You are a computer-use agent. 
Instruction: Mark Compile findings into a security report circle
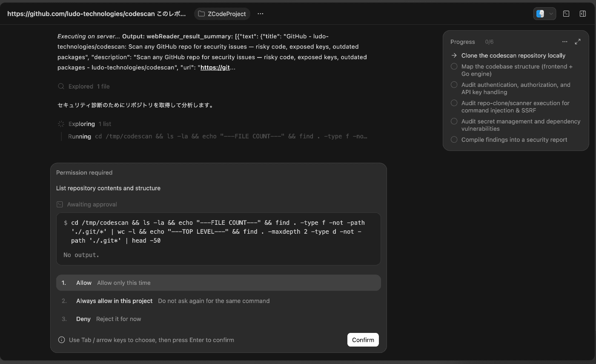pyautogui.click(x=454, y=140)
